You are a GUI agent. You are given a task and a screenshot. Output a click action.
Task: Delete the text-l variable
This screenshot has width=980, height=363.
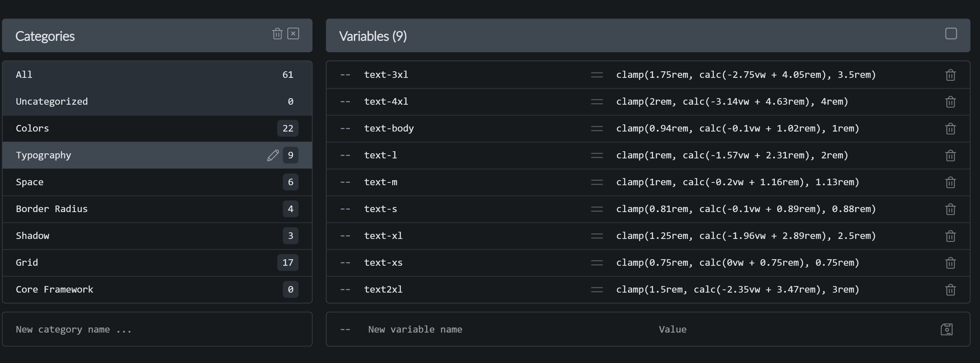point(950,156)
